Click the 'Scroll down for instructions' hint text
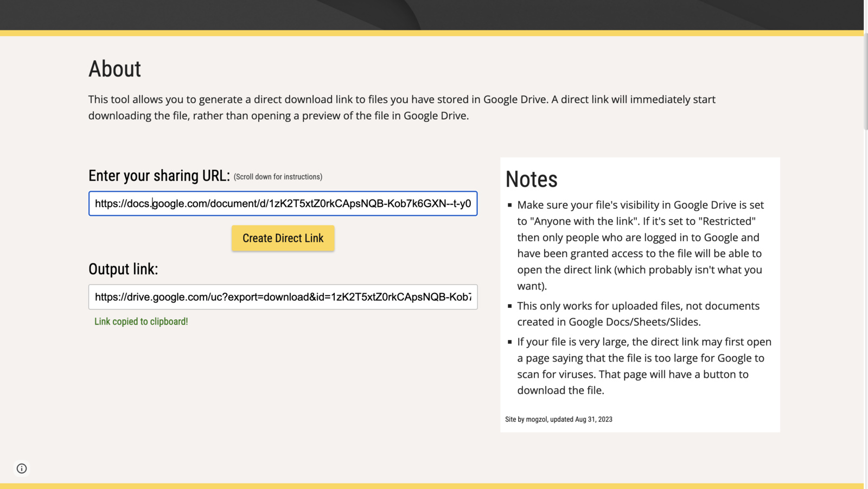This screenshot has height=489, width=868. coord(277,176)
